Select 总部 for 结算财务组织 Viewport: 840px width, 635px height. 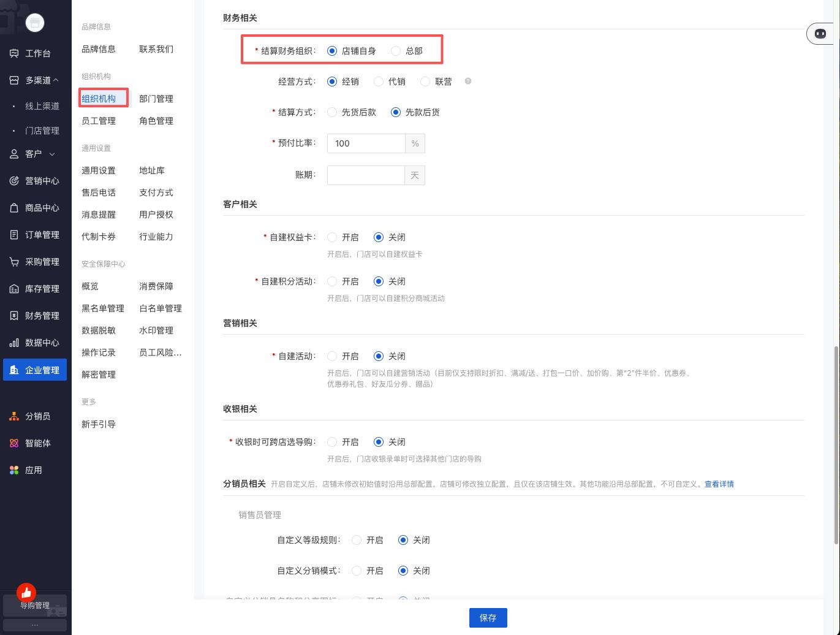[396, 51]
